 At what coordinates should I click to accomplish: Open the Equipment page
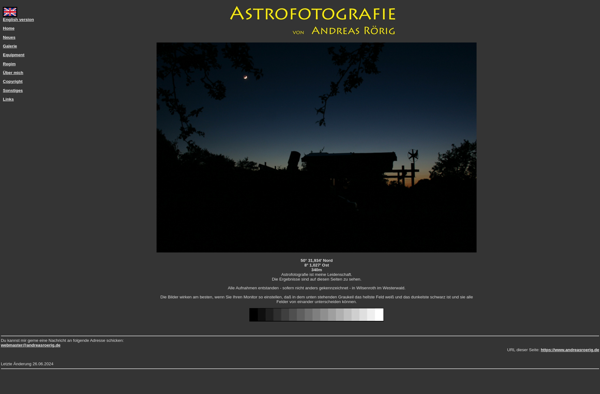tap(13, 55)
